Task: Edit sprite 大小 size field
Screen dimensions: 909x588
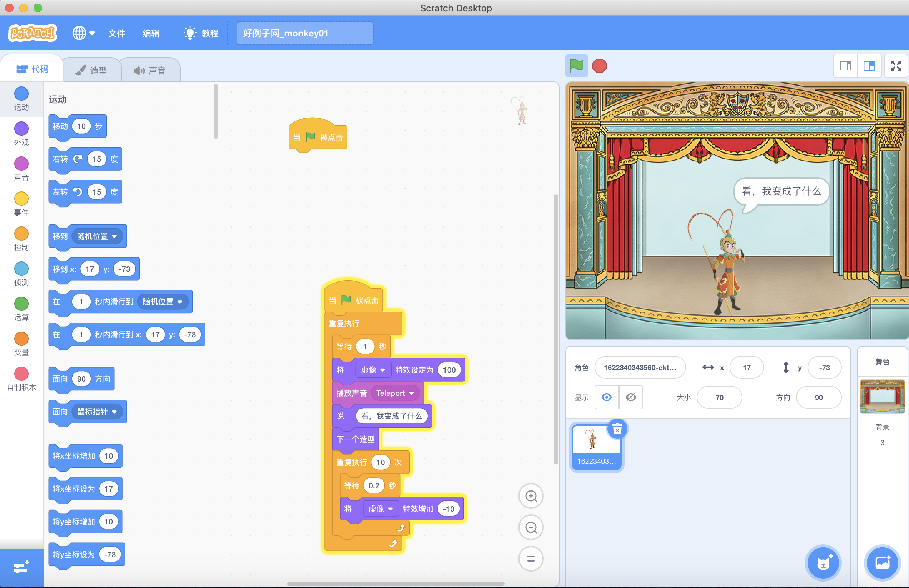Action: coord(719,398)
